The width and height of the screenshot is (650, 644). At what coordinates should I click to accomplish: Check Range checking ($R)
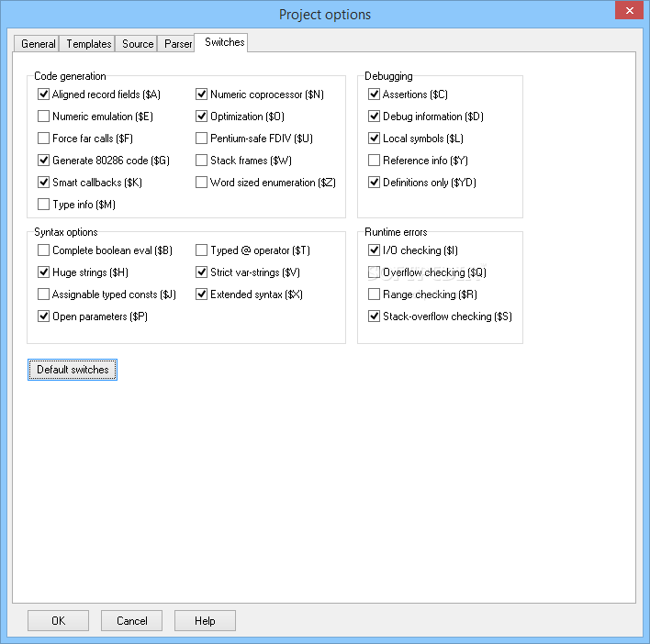[x=374, y=294]
